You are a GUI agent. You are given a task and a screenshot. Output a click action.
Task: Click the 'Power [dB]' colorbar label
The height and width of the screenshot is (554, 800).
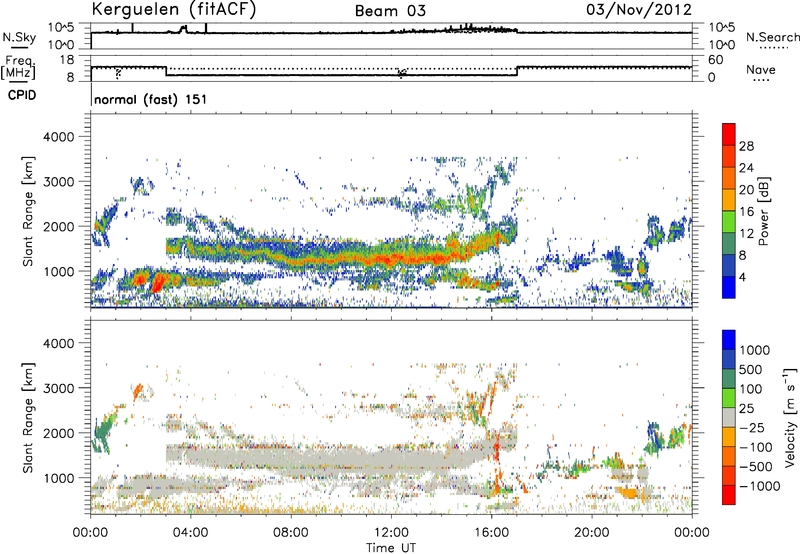[x=763, y=211]
